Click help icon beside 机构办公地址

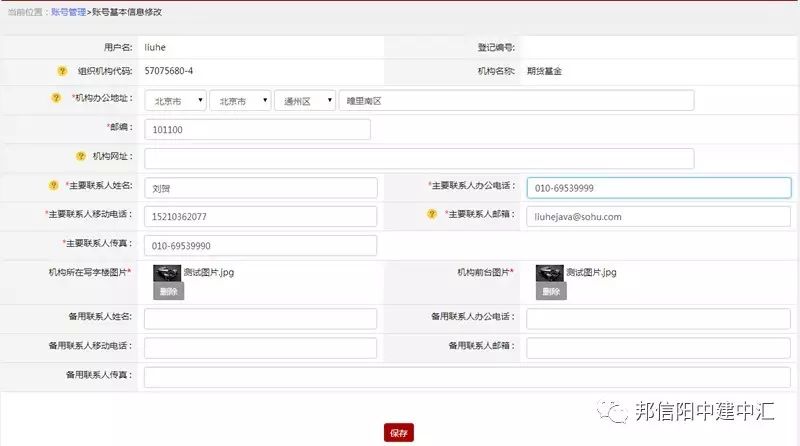click(x=55, y=98)
